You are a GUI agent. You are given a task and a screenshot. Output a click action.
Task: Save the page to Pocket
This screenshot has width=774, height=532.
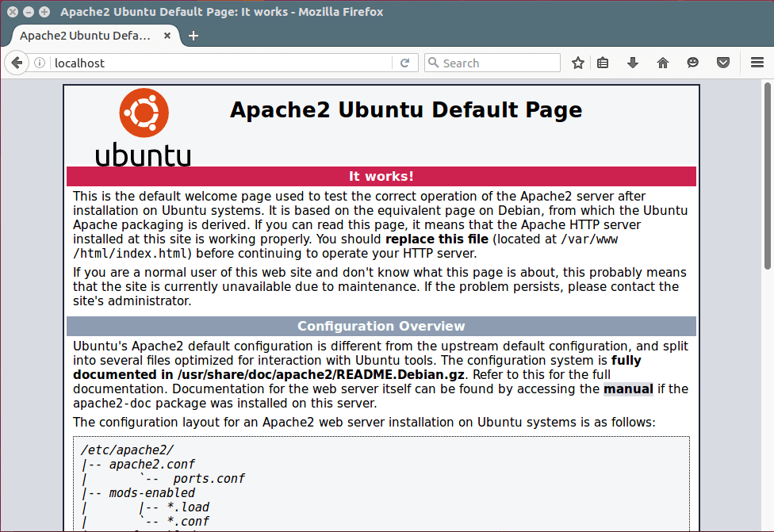click(723, 63)
